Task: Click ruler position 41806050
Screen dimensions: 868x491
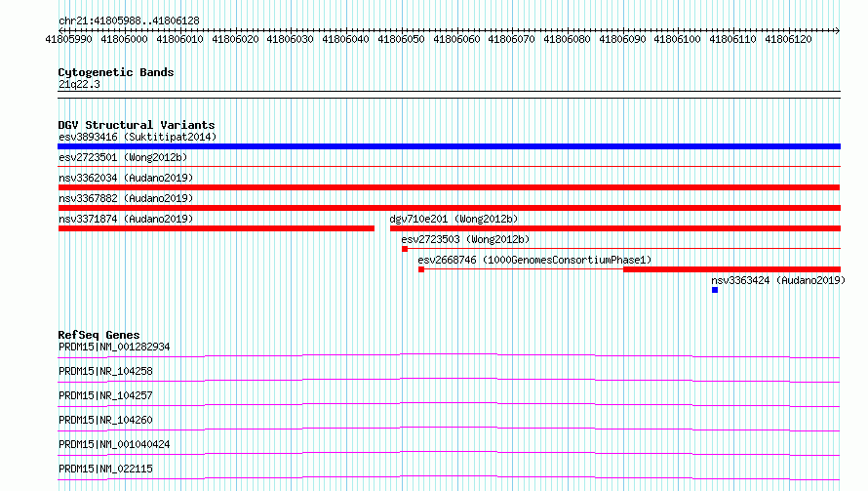Action: (x=401, y=39)
